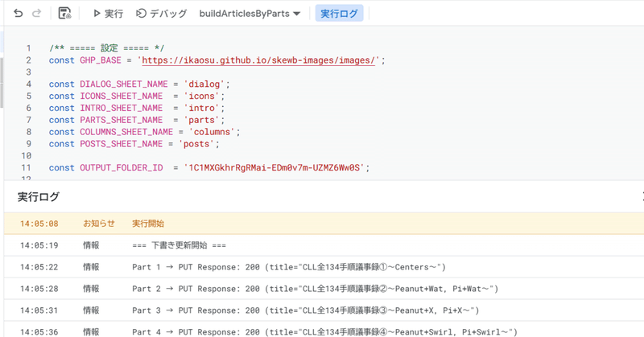The height and width of the screenshot is (337, 644).
Task: Click the 'posts' string on line 9
Action: pyautogui.click(x=196, y=144)
